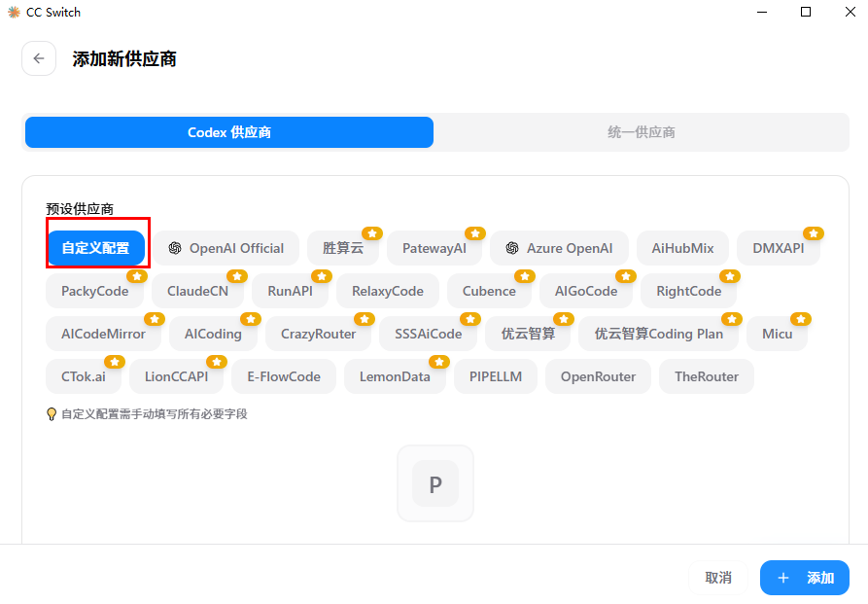Click the 添加 add button
The height and width of the screenshot is (604, 868).
click(x=805, y=578)
